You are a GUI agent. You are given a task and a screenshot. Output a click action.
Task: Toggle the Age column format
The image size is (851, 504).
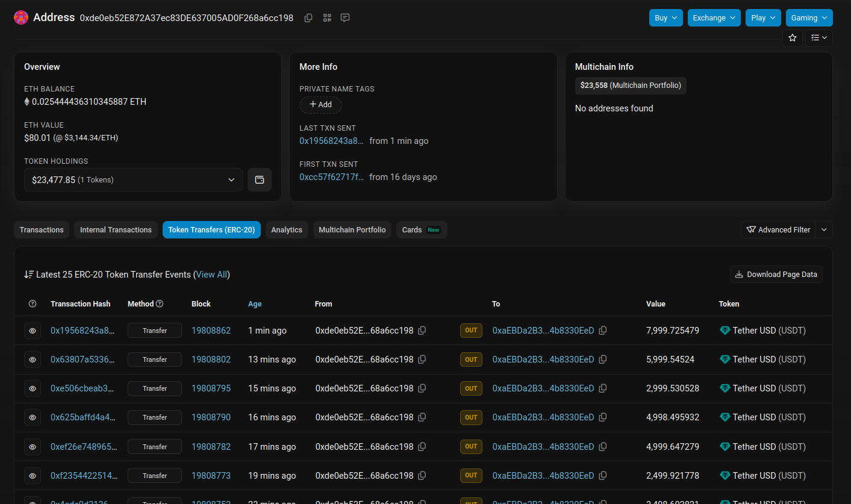pos(255,304)
